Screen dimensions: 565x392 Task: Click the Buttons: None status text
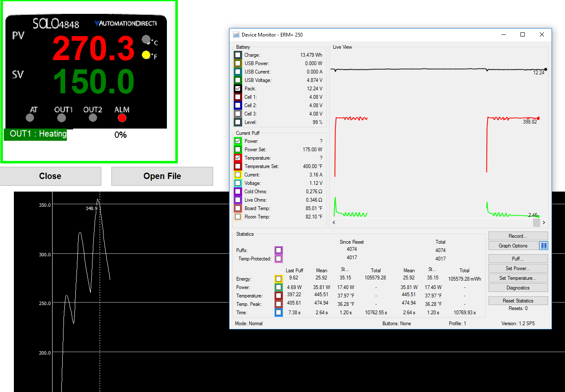[x=396, y=324]
